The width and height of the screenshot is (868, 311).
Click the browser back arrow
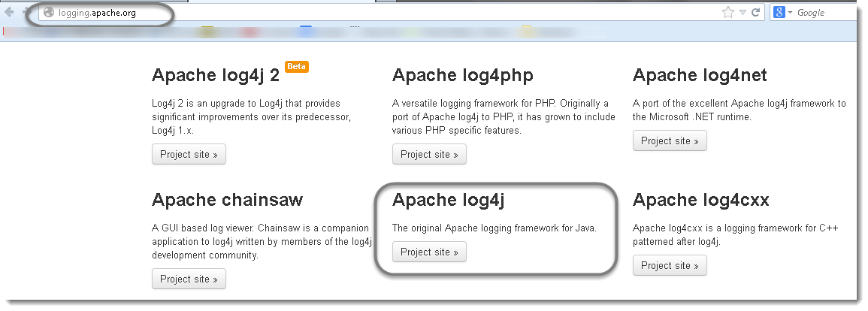10,12
